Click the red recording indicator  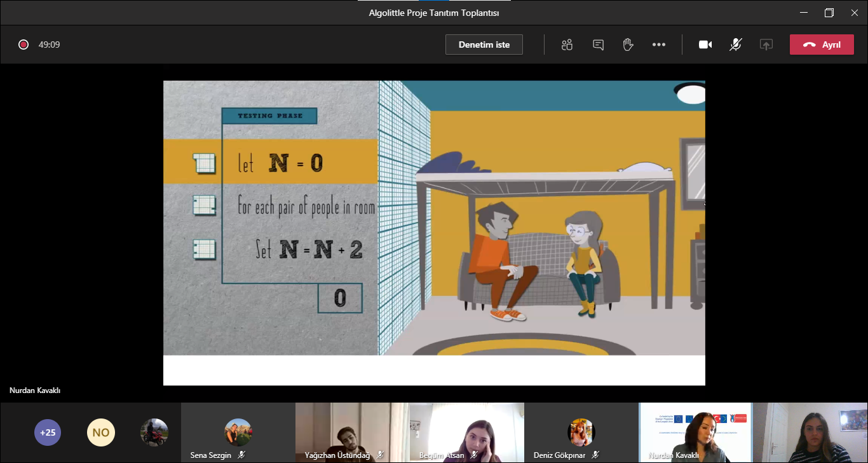coord(24,45)
